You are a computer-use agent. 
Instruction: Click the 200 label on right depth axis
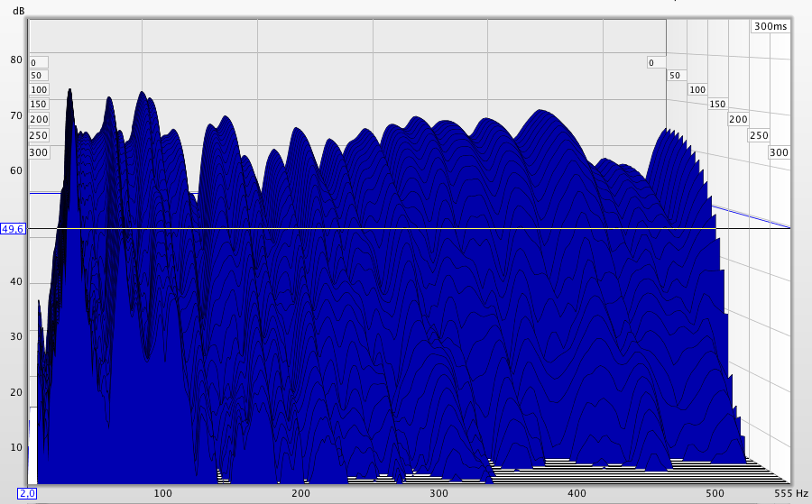(738, 120)
